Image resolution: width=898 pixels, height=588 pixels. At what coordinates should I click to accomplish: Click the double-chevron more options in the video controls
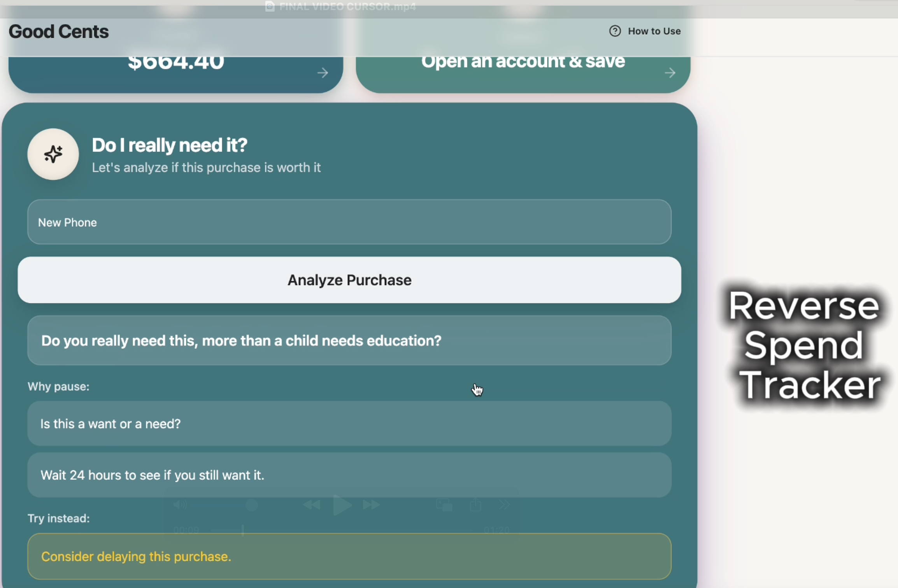pos(504,505)
